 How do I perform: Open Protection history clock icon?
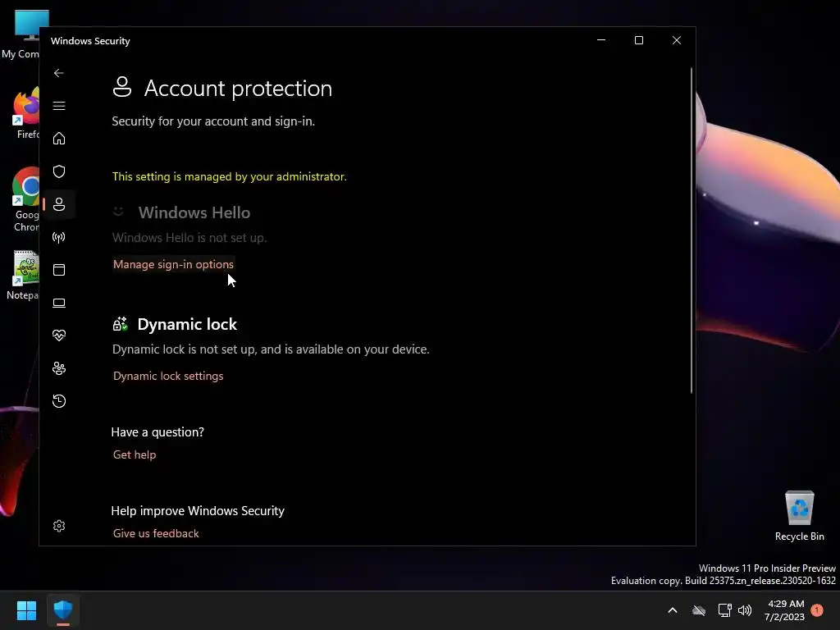click(x=59, y=401)
